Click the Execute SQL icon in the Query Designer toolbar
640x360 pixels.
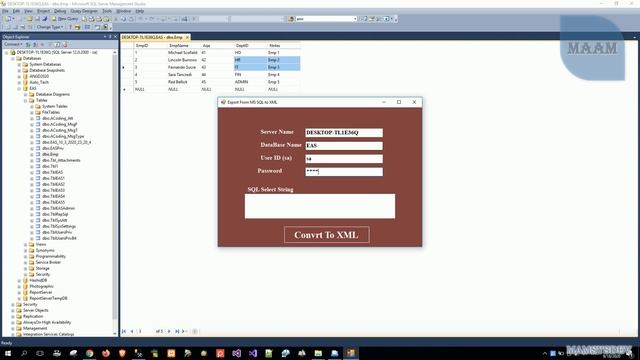pos(70,27)
